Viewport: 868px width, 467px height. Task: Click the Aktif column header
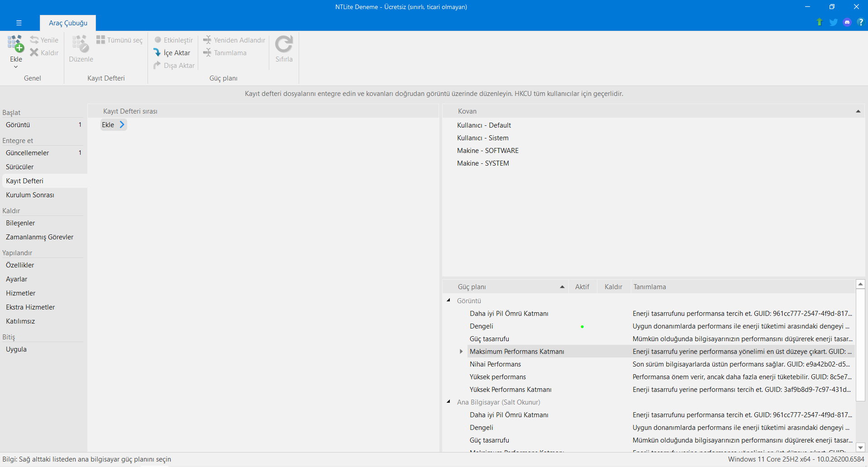coord(582,286)
